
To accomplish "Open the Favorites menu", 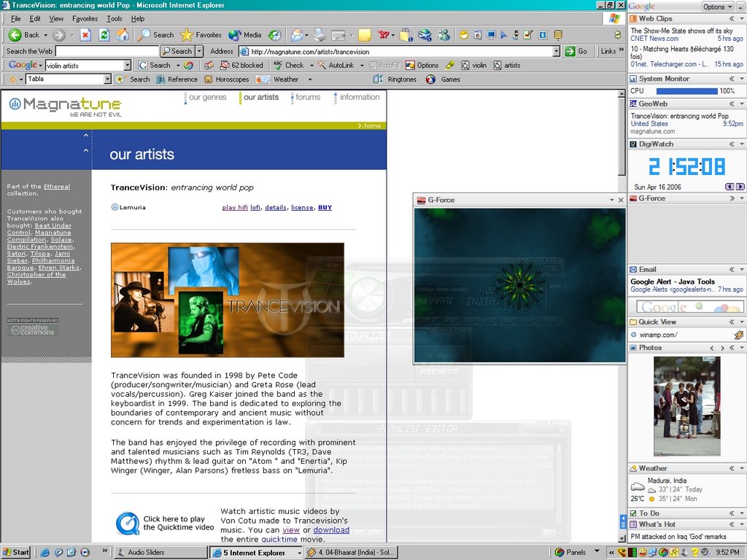I will (x=85, y=18).
